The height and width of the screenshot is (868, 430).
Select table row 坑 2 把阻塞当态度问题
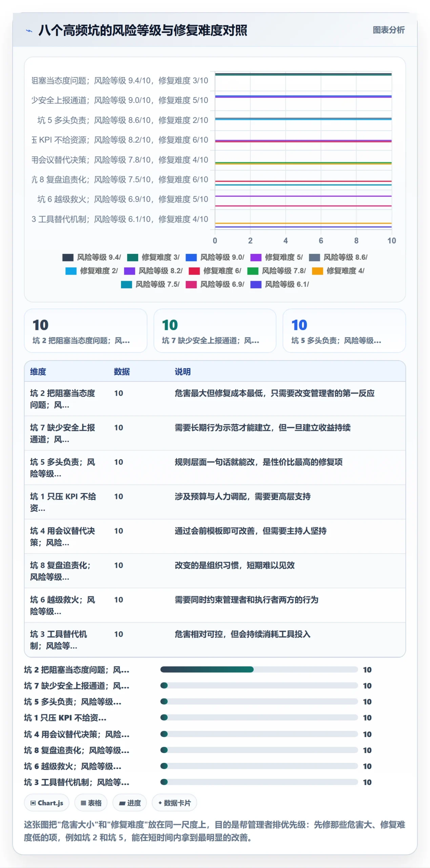215,399
